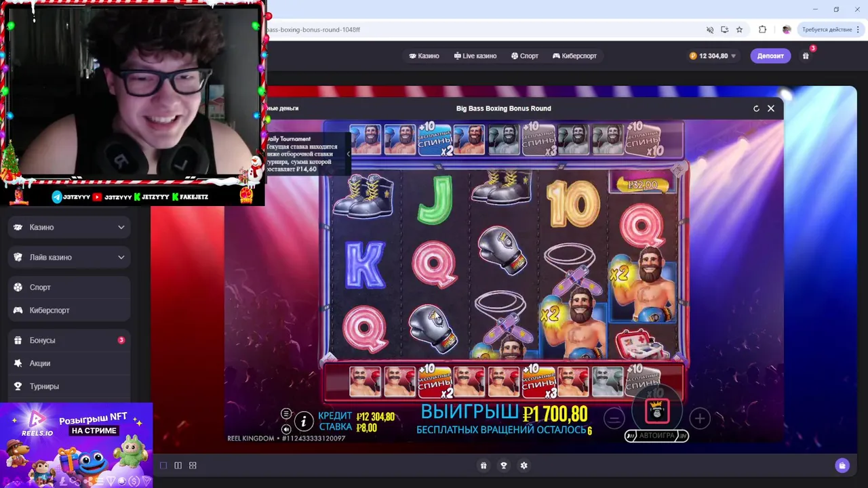The width and height of the screenshot is (868, 488).
Task: Click the Big Bass Boxing Bonus Round title
Action: click(x=503, y=108)
